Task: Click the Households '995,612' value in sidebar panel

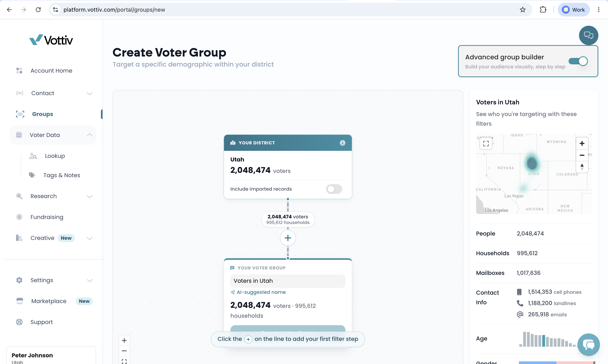Action: coord(527,253)
